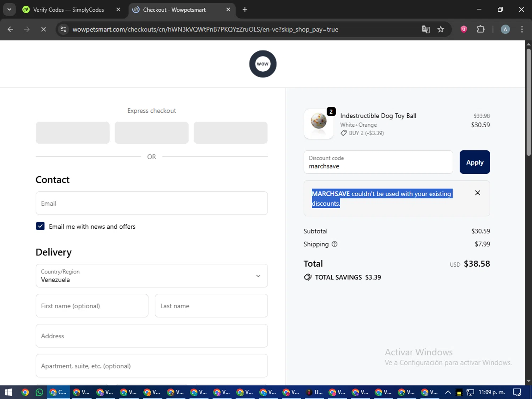Bookmark this page with the star icon

point(440,29)
